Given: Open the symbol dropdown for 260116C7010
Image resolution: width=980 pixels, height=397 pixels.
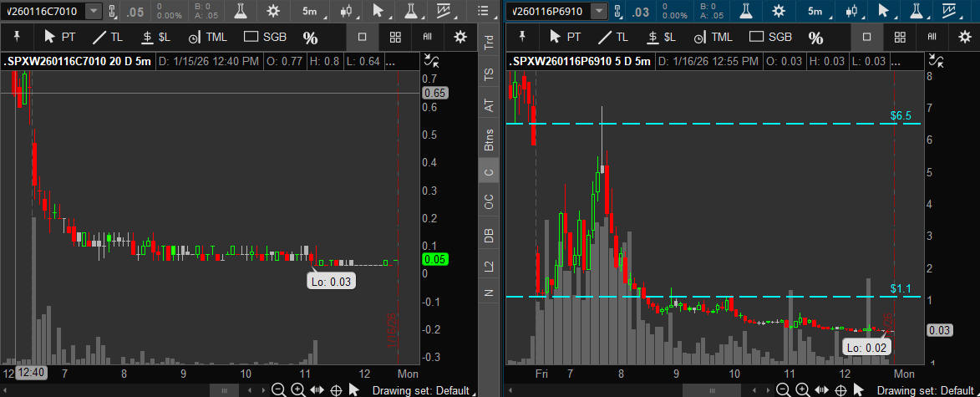Looking at the screenshot, I should 94,11.
